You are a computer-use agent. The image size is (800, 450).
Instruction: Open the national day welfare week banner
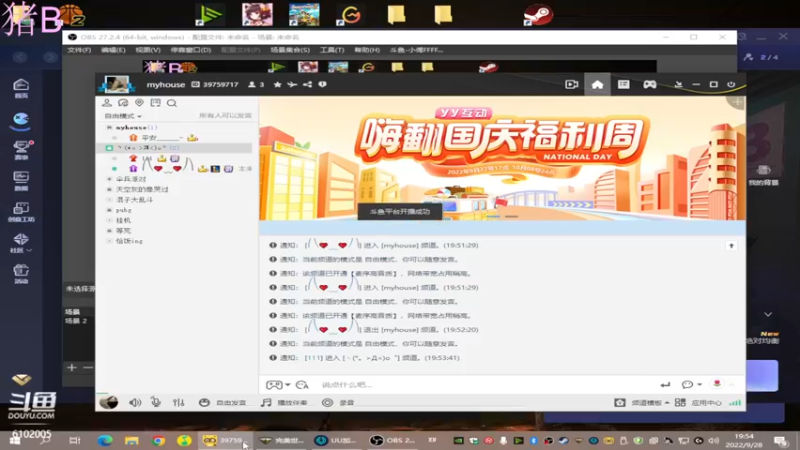[x=502, y=158]
